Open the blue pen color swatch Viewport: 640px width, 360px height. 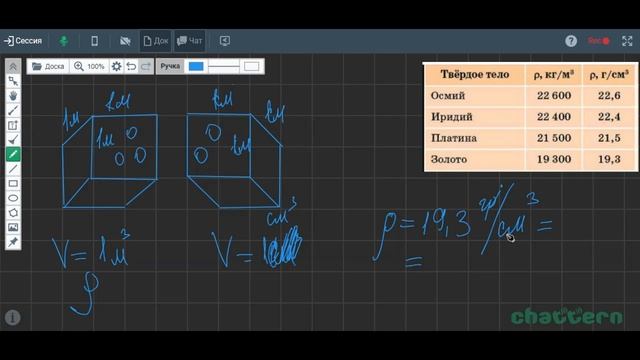(x=196, y=66)
